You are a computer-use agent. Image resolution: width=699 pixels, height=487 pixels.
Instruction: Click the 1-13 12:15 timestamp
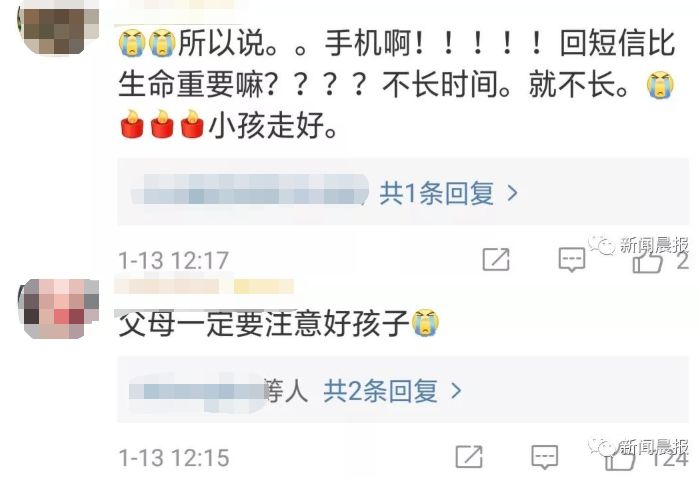[174, 458]
